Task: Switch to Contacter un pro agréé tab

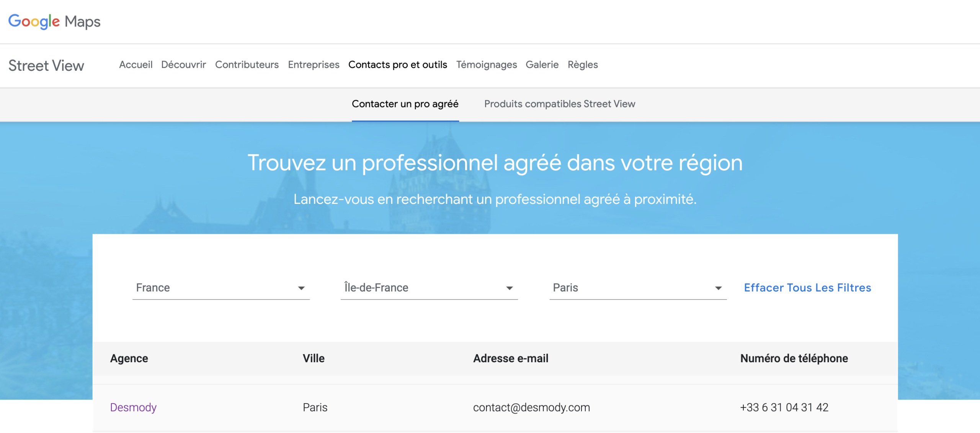Action: 405,104
